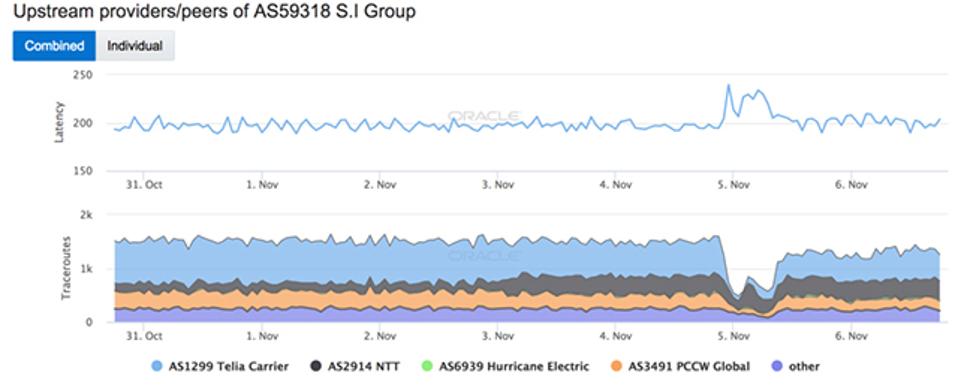The image size is (958, 391).
Task: Click the '2. Nov' label on traceroutes axis
Action: coord(380,335)
